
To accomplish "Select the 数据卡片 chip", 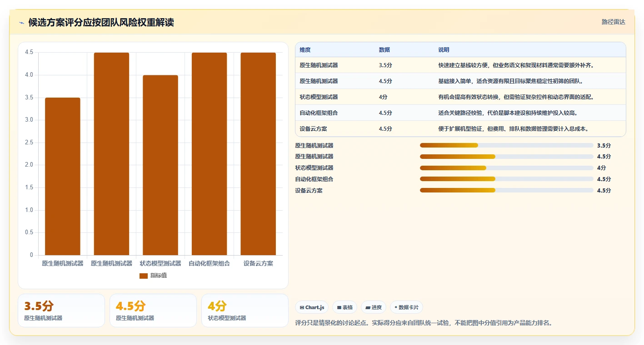I will (406, 307).
